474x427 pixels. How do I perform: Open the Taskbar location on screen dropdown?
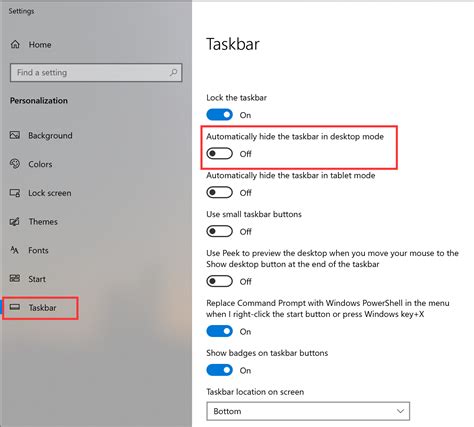pyautogui.click(x=308, y=411)
